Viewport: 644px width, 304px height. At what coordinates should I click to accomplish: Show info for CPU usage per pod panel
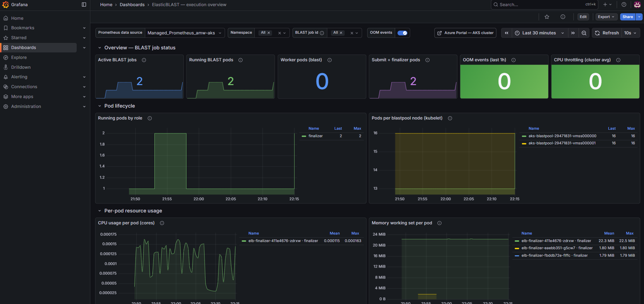(162, 223)
